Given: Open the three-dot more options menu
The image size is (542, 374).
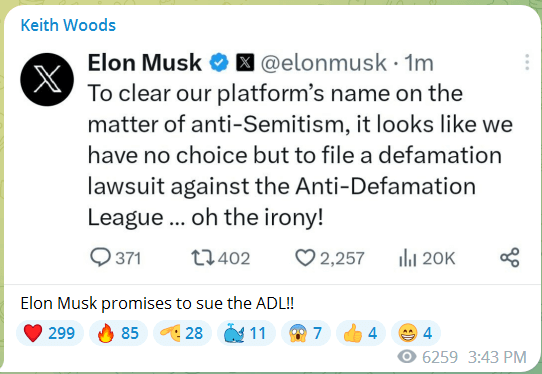Looking at the screenshot, I should pos(527,63).
